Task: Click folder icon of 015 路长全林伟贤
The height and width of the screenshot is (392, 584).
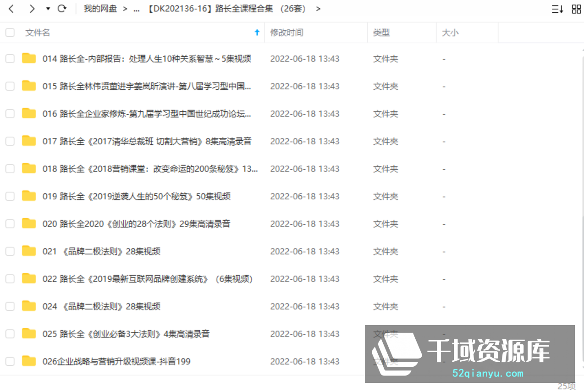Action: [x=29, y=86]
